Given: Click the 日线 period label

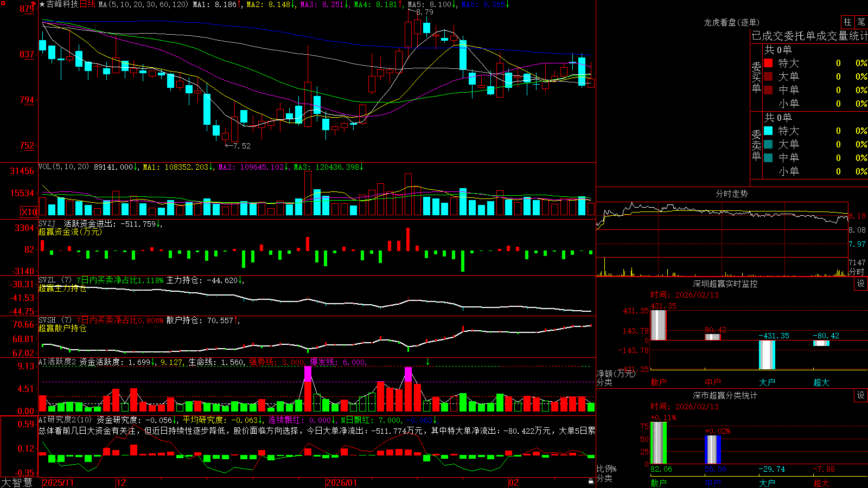Looking at the screenshot, I should pyautogui.click(x=87, y=4).
